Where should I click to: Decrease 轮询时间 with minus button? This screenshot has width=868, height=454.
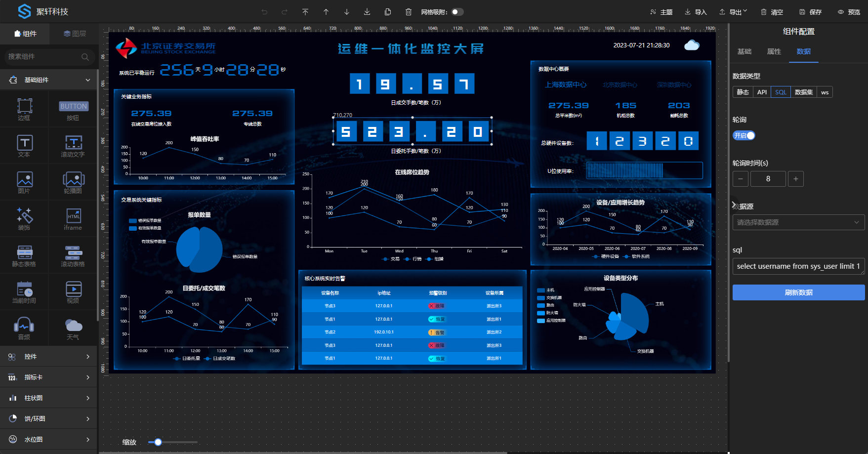click(740, 179)
